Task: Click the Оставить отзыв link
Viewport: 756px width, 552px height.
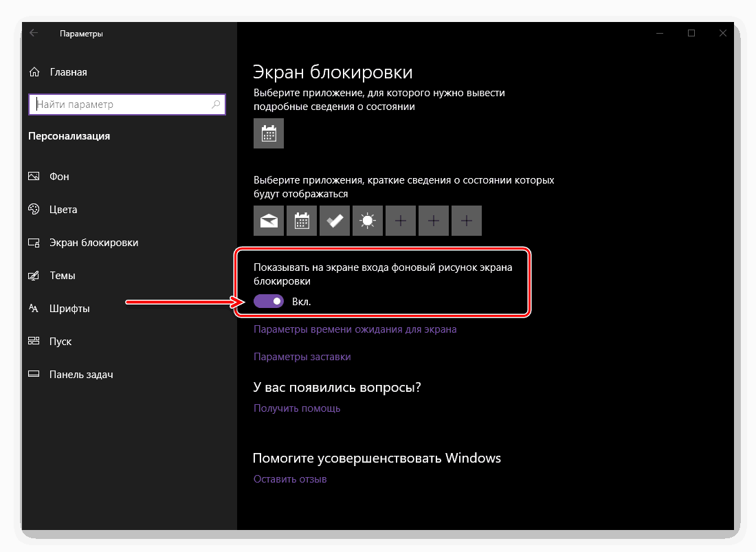Action: [x=290, y=479]
